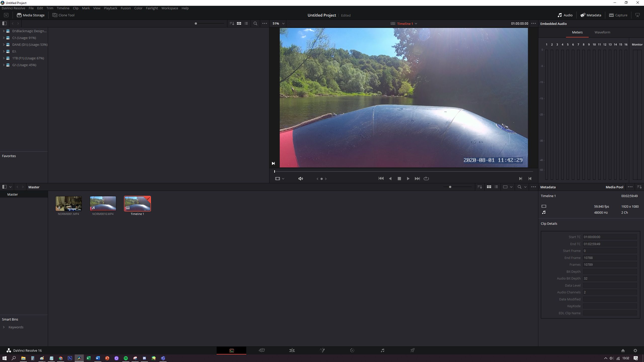Switch to the Color page icon
Viewport: 644px width, 362px height.
click(x=352, y=350)
